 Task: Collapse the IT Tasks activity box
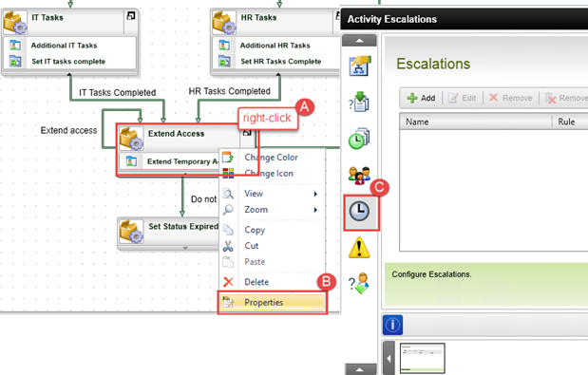[131, 16]
